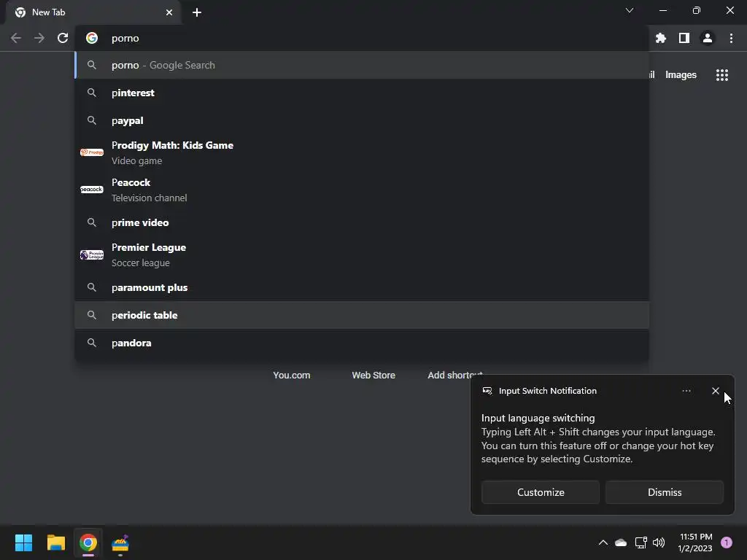Select the paramount plus suggestion
Image resolution: width=747 pixels, height=560 pixels.
362,287
